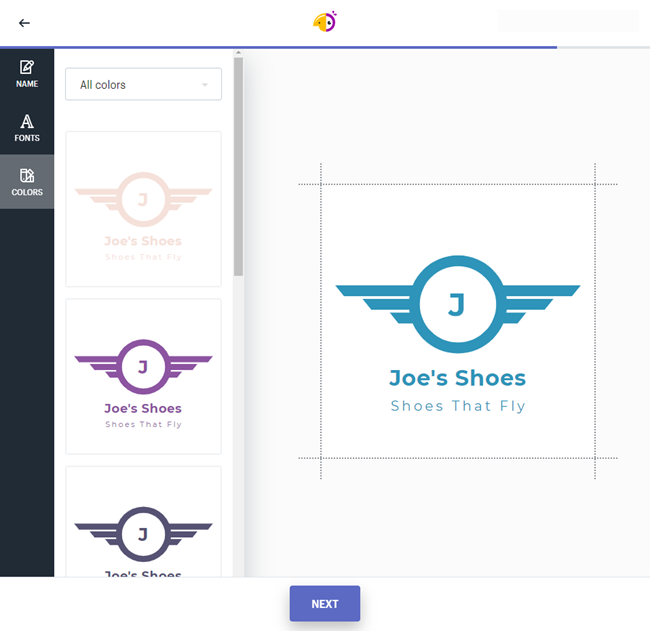Click the Joe's Shoes title in preview

pos(457,378)
